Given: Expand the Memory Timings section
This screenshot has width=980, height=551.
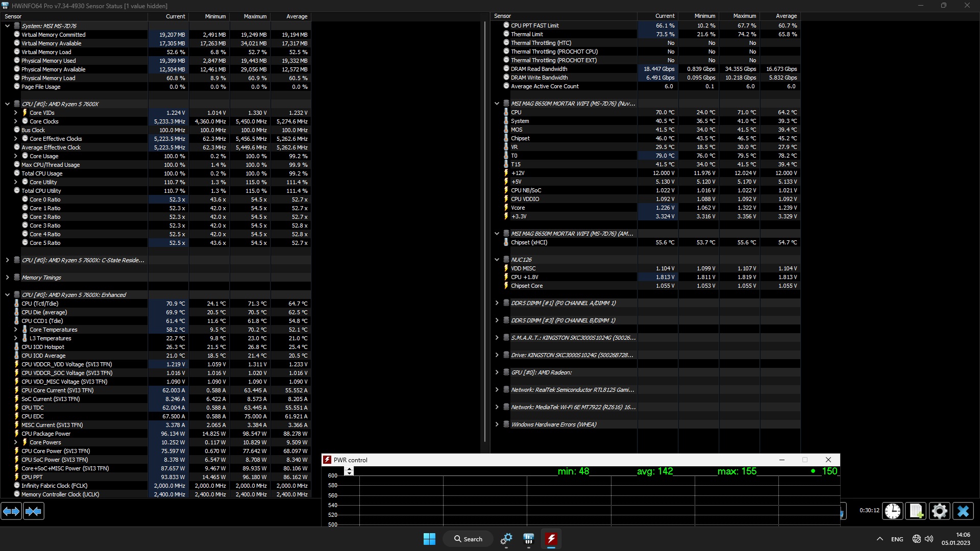Looking at the screenshot, I should (7, 278).
